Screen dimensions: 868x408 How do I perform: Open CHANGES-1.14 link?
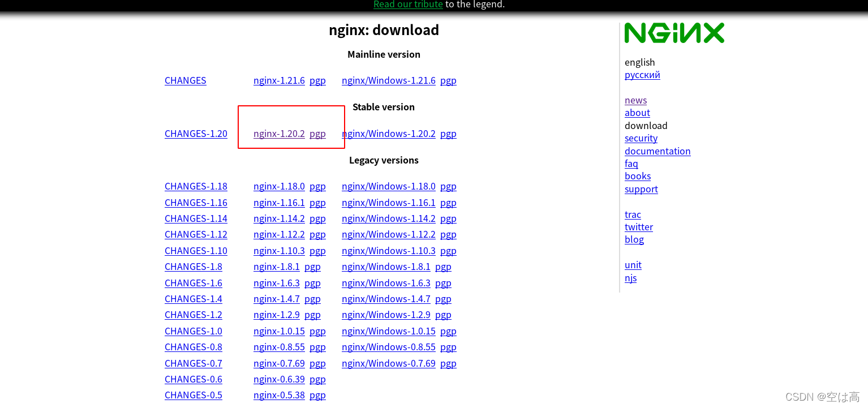(196, 218)
